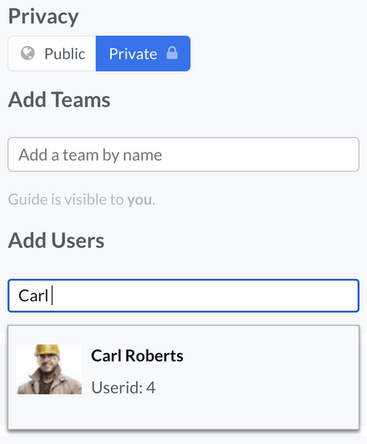The image size is (367, 444).
Task: Click the 'Private' text label
Action: (x=133, y=54)
